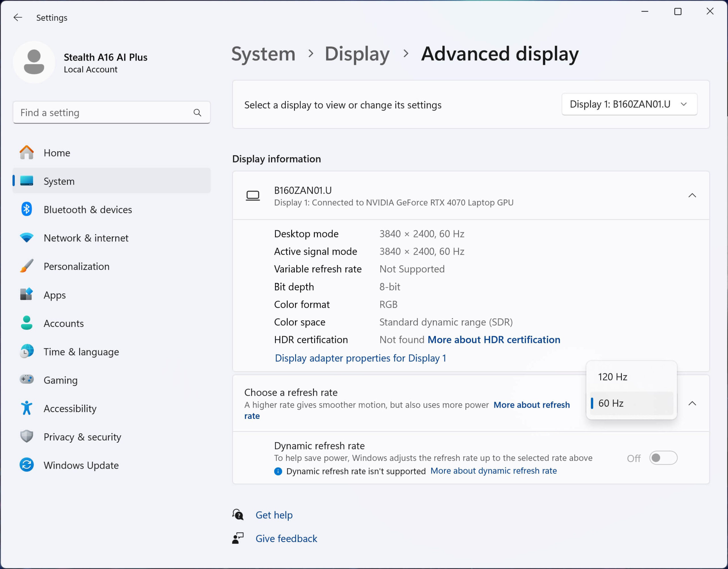Click the laptop display icon beside B160ZAN01.U
Screen dimensions: 728x569
[253, 196]
